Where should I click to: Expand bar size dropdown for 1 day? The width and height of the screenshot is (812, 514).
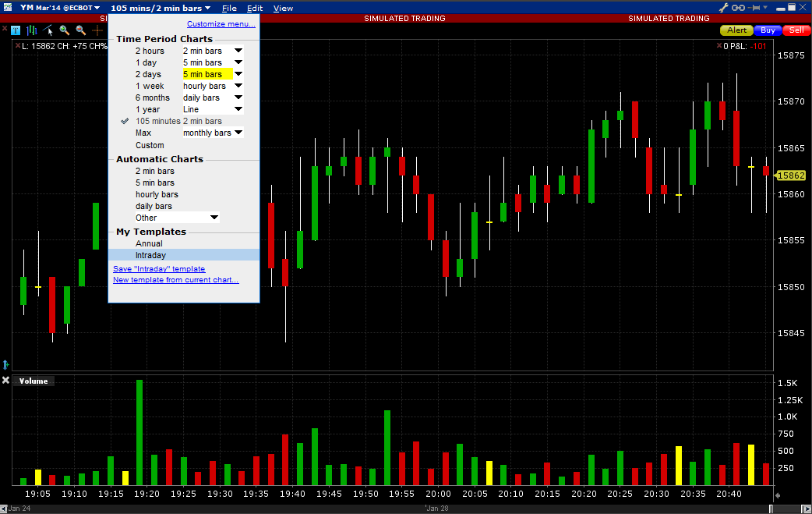click(238, 62)
